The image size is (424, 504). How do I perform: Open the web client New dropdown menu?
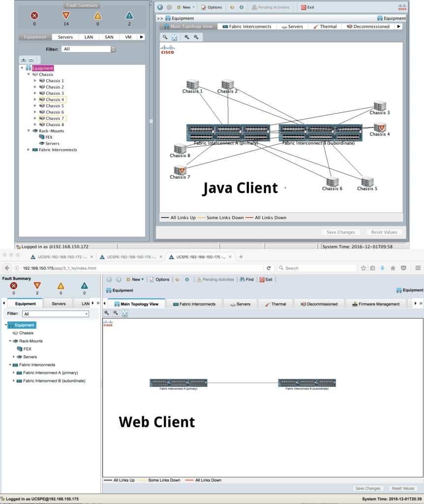[135, 280]
